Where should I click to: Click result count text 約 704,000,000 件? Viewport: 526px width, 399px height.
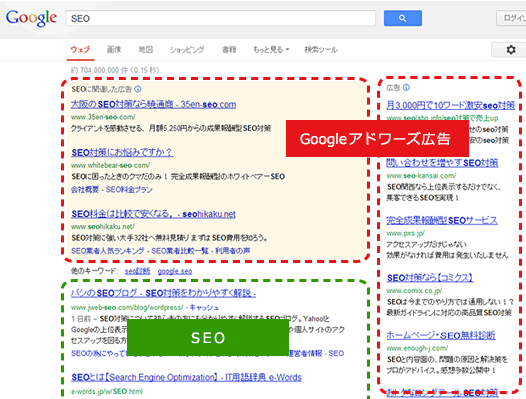tap(99, 70)
